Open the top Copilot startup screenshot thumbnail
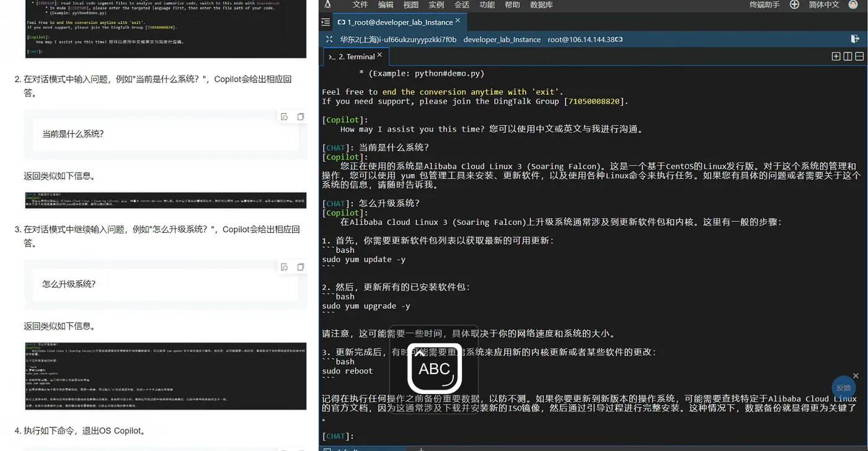Viewport: 868px width, 451px height. (x=166, y=29)
